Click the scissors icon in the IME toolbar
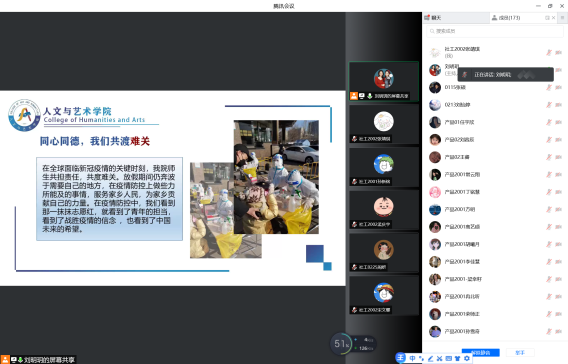Viewport: 568px width, 364px height. tap(439, 359)
